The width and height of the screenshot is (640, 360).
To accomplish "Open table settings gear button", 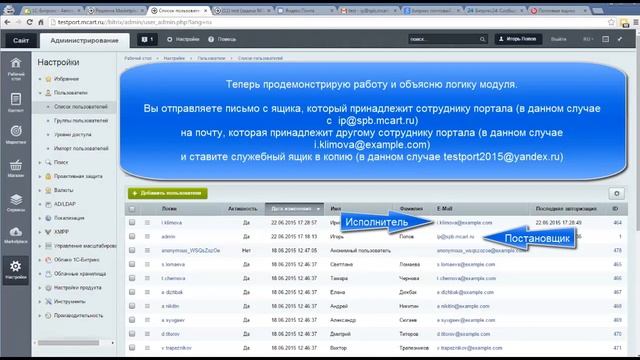I will (616, 193).
